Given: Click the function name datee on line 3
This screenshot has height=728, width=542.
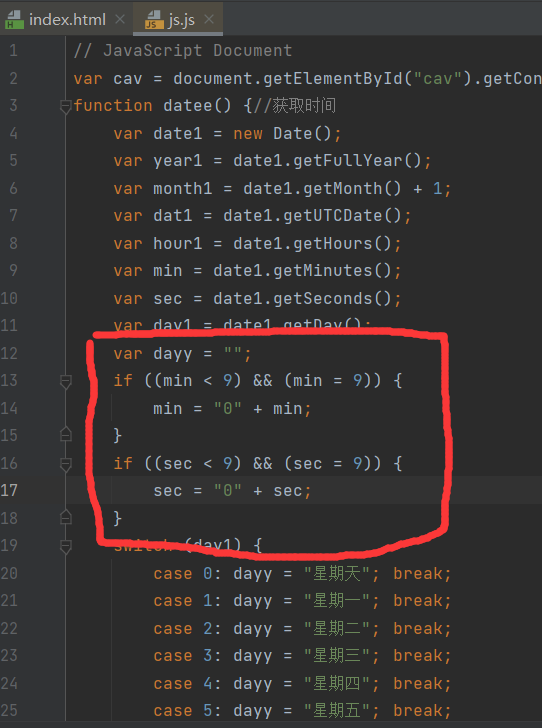Looking at the screenshot, I should click(x=188, y=106).
